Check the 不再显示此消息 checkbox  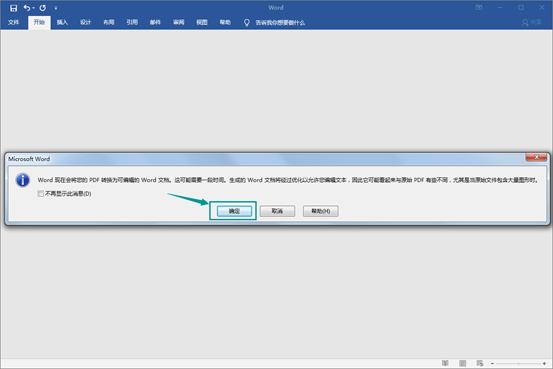click(41, 194)
